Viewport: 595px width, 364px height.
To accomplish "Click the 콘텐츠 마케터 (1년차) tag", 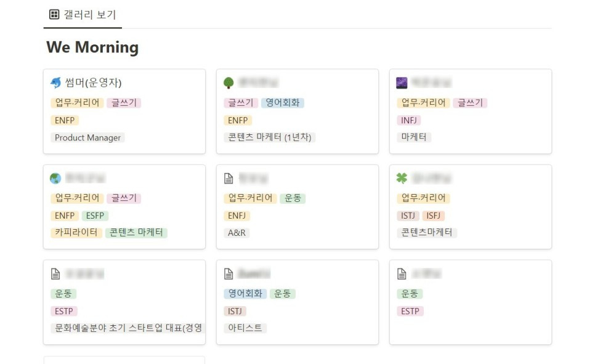I will click(x=269, y=137).
